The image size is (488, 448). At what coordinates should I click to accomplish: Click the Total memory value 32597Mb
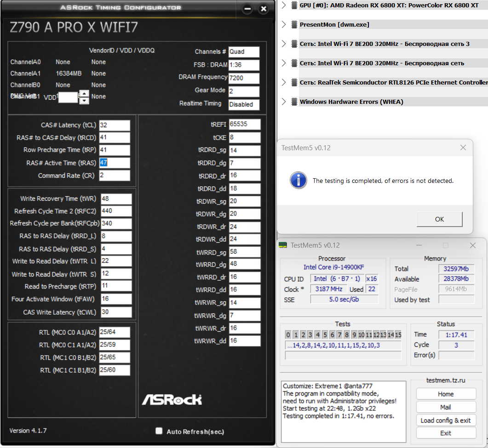(456, 269)
